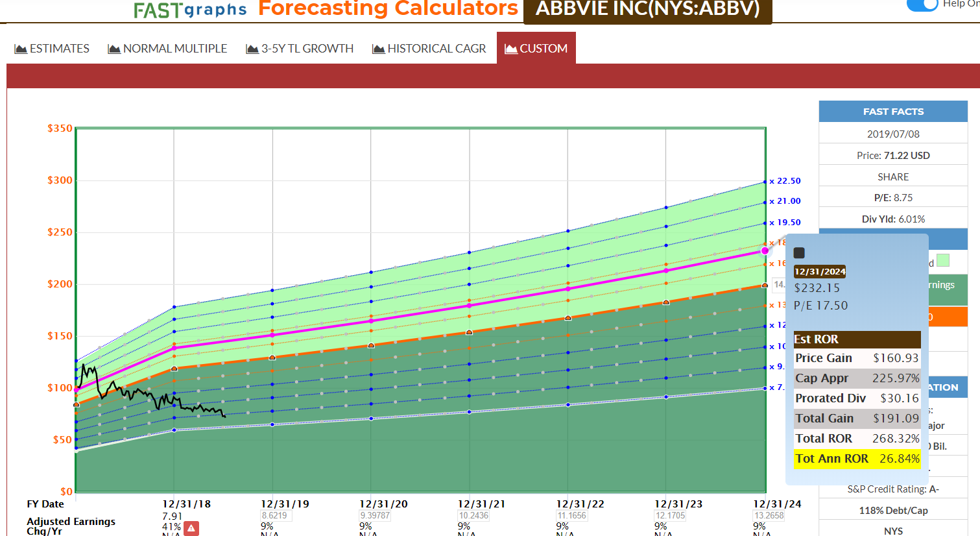Click the 7.91 adjusted earnings value
Image resolution: width=980 pixels, height=536 pixels.
pyautogui.click(x=173, y=517)
